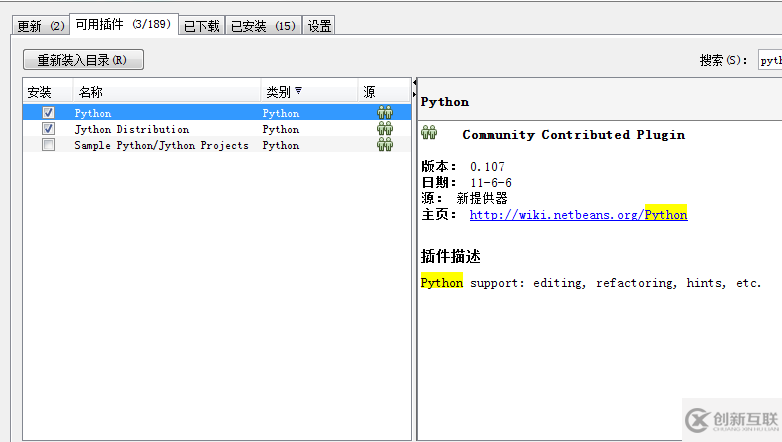Click the Community Contributed Plugin title text
Screen dimensions: 782x442
click(x=574, y=135)
